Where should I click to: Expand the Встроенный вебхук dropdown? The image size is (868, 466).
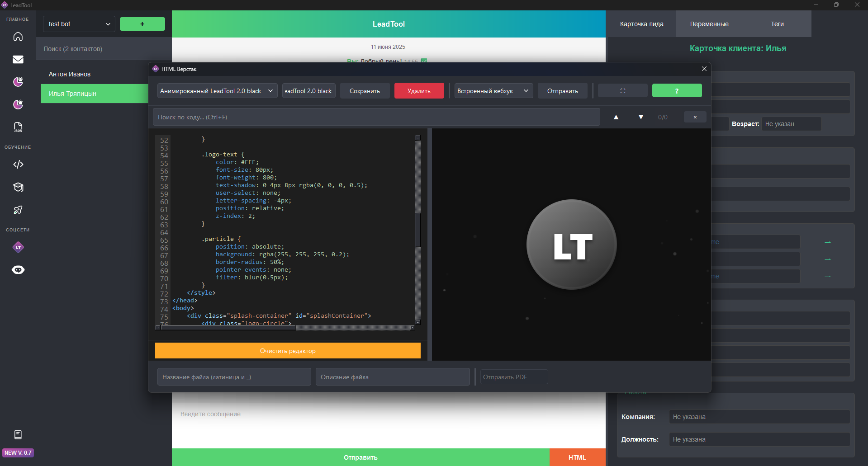pyautogui.click(x=493, y=91)
